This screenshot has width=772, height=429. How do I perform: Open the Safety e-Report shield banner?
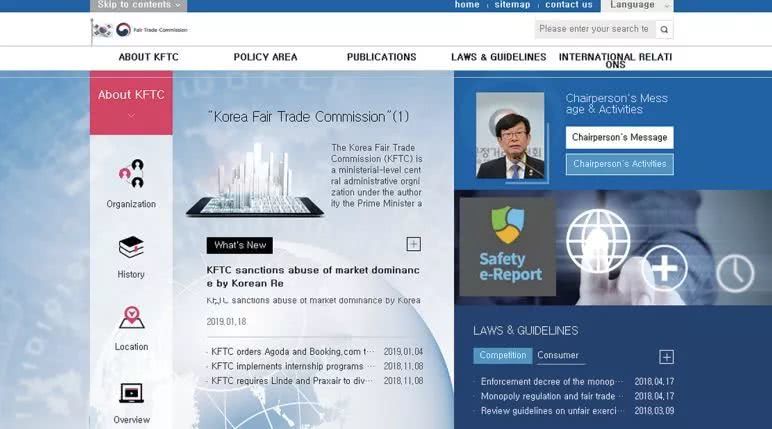(x=508, y=247)
